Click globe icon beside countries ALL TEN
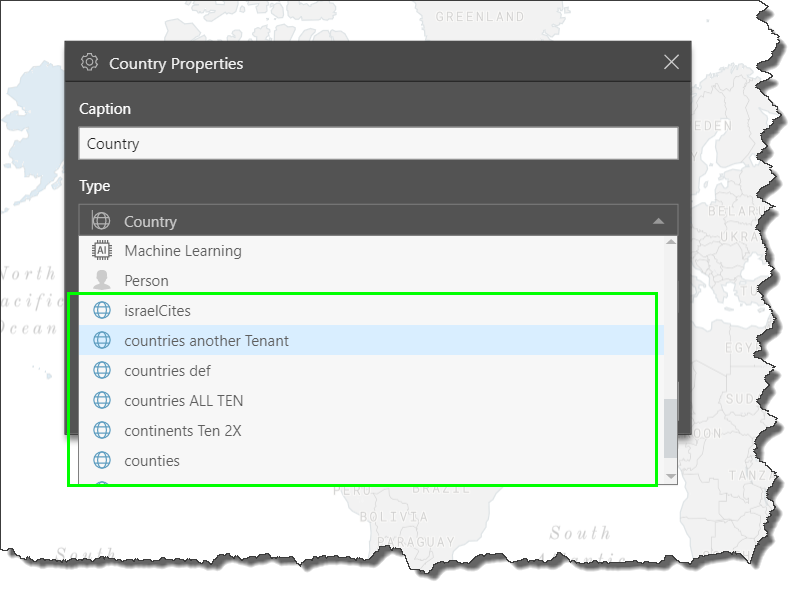The height and width of the screenshot is (592, 802). click(101, 401)
